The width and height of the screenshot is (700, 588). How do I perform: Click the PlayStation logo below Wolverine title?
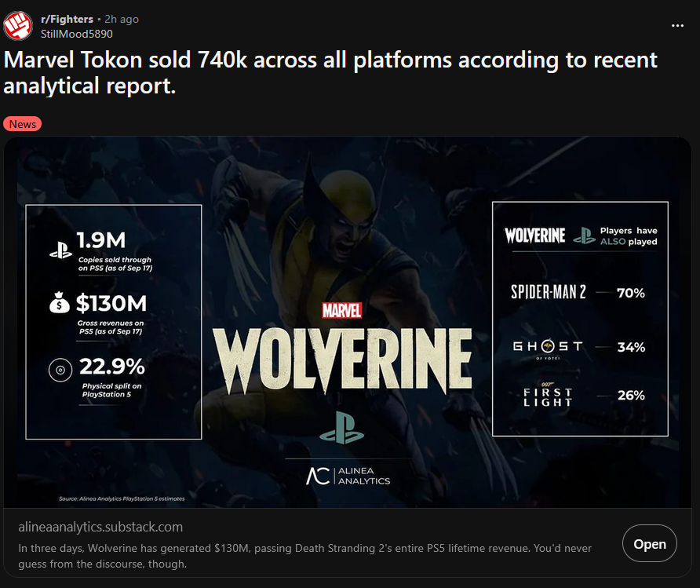pyautogui.click(x=342, y=428)
